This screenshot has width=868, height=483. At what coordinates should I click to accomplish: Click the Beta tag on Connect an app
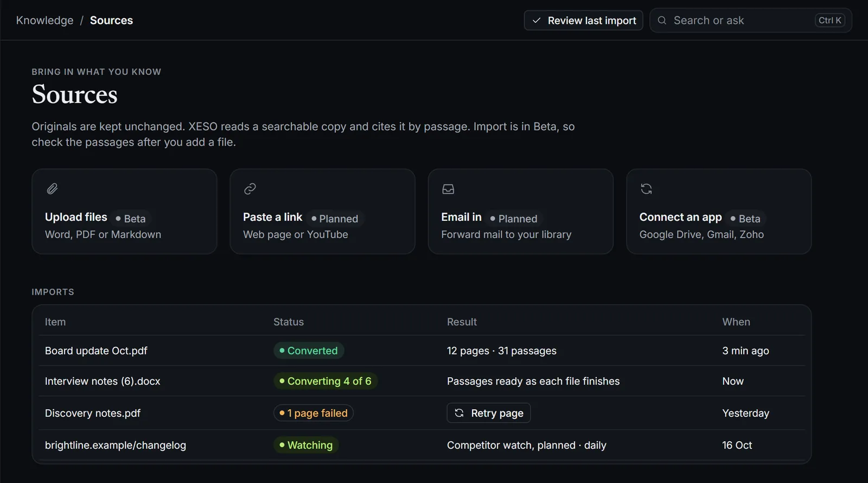[x=745, y=219]
